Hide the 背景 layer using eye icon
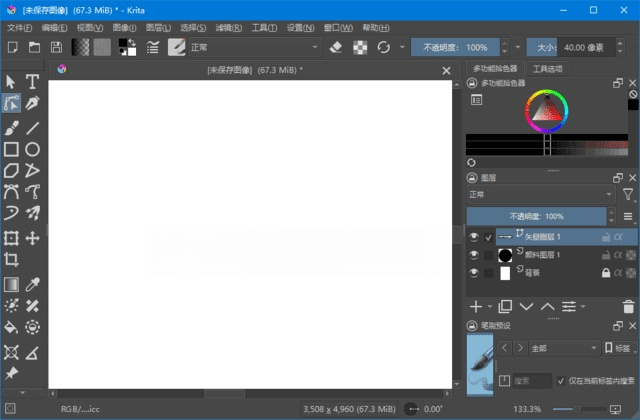The width and height of the screenshot is (640, 420). click(x=474, y=273)
